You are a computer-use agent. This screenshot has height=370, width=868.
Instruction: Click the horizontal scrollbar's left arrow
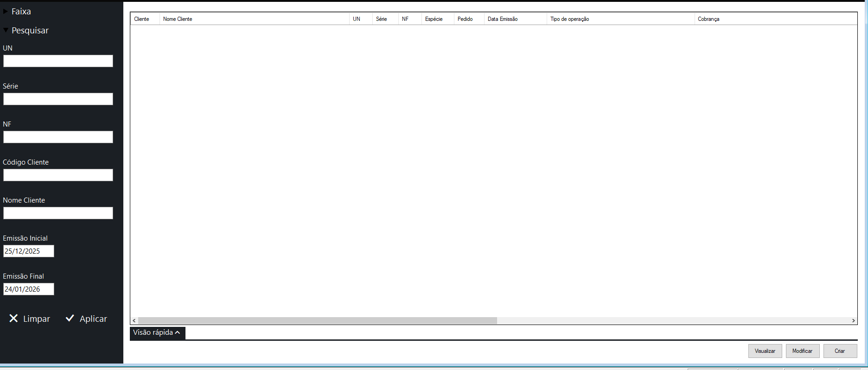[134, 321]
